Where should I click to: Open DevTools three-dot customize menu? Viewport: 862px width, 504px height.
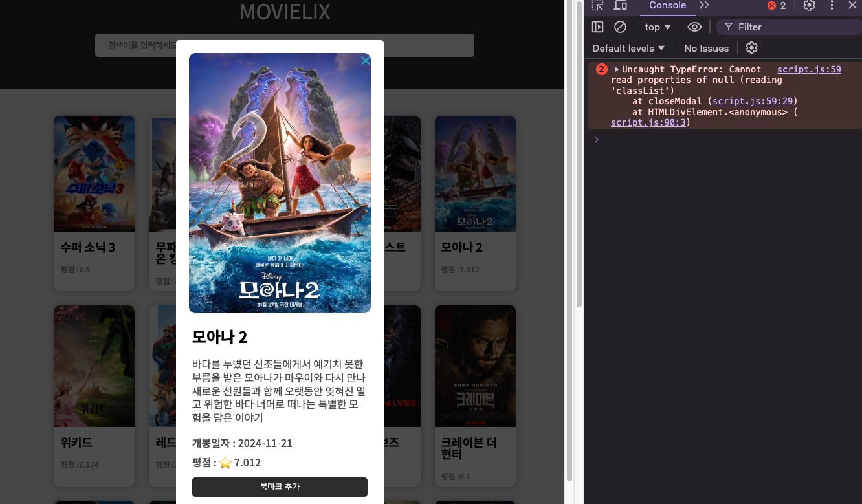point(832,6)
